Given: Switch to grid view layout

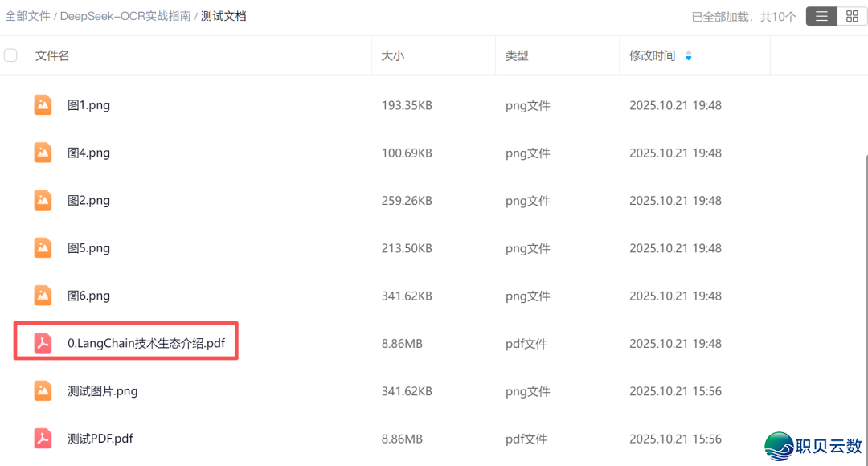Looking at the screenshot, I should (x=852, y=16).
